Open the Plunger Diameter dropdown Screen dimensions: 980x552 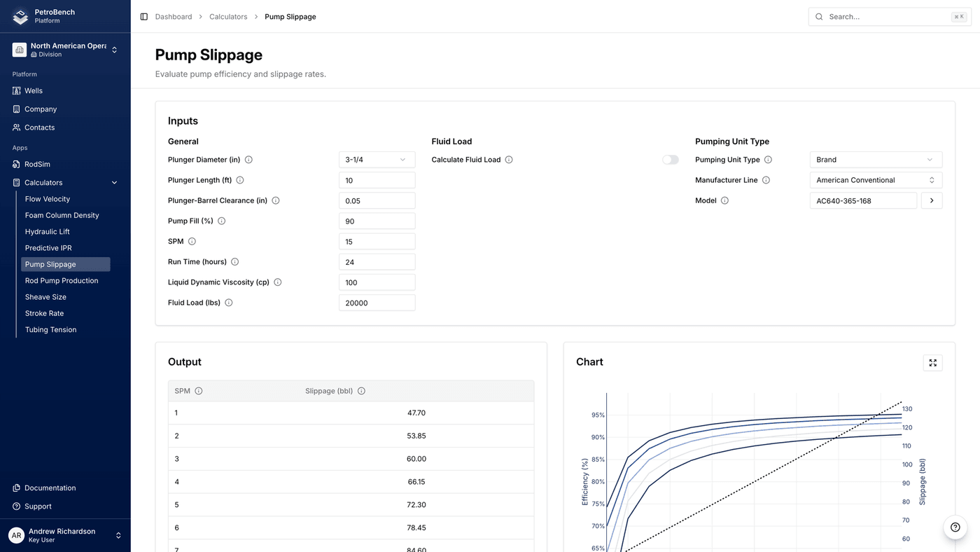tap(377, 160)
